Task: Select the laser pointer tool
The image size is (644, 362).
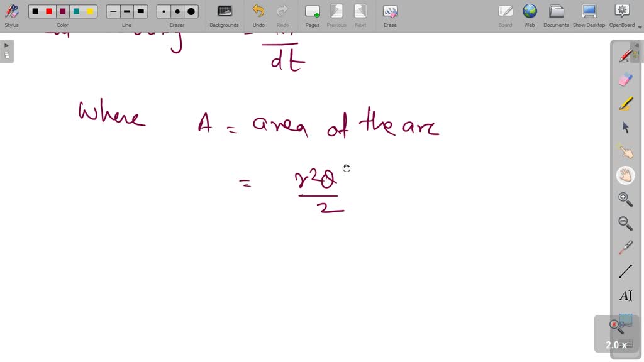Action: point(626,248)
